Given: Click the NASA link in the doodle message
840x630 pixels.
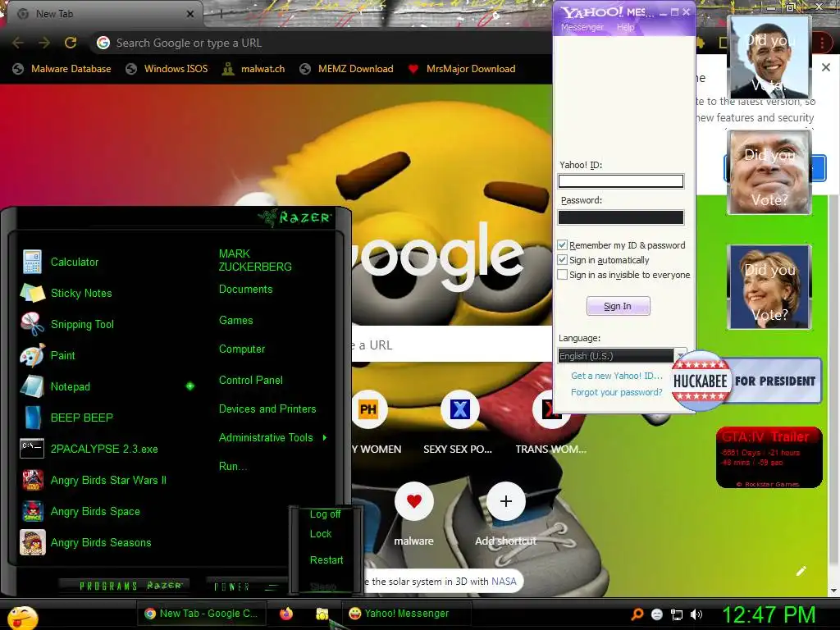Looking at the screenshot, I should [x=504, y=582].
